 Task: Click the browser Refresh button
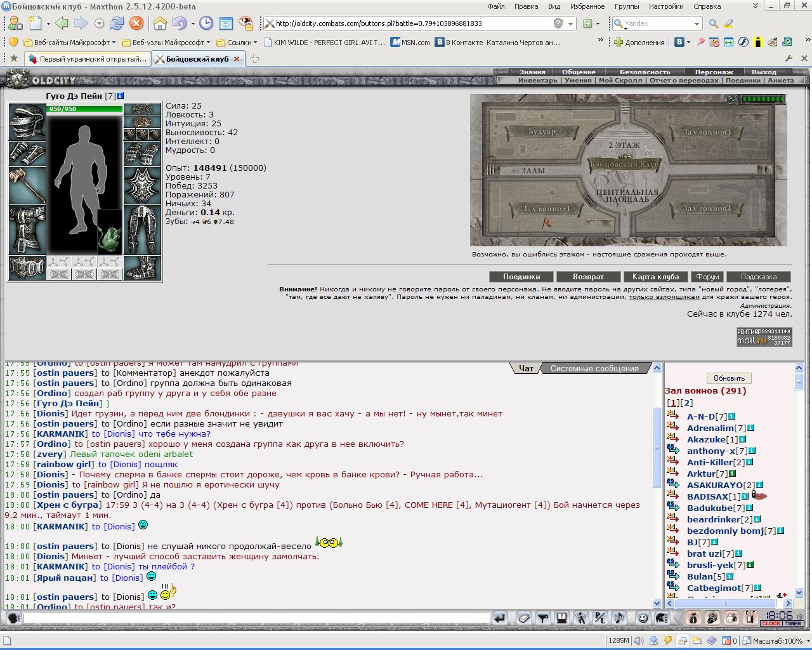[117, 23]
